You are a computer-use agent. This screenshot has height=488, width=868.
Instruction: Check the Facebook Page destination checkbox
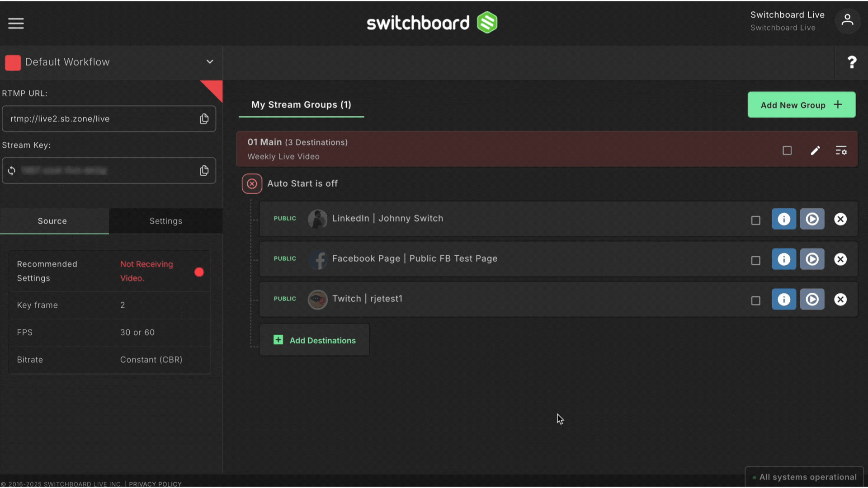tap(755, 261)
